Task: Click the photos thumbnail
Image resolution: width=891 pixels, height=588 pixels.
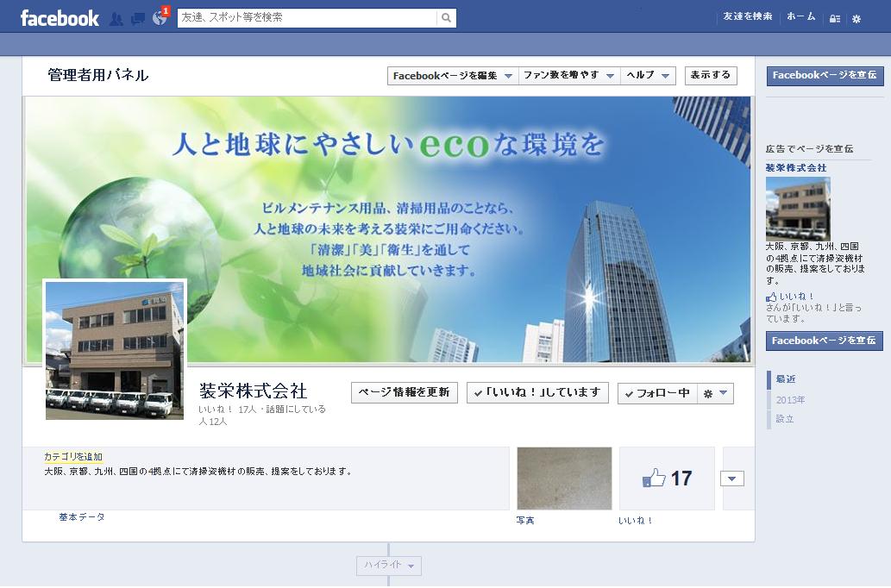Action: pyautogui.click(x=564, y=479)
